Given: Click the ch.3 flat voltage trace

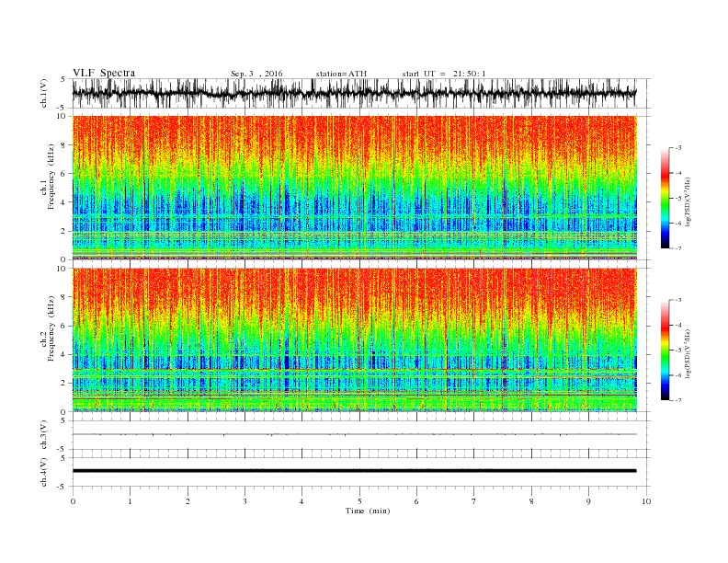Looking at the screenshot, I should [x=354, y=434].
